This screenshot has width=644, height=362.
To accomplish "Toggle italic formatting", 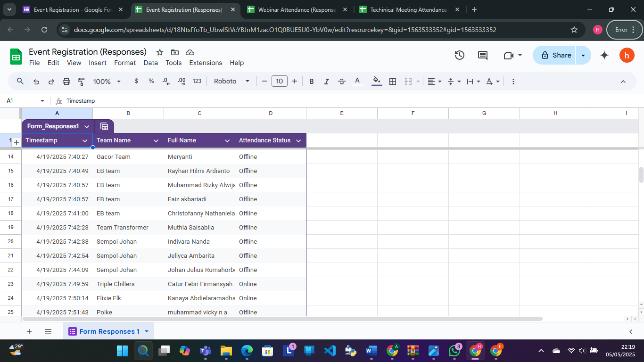I will (326, 82).
